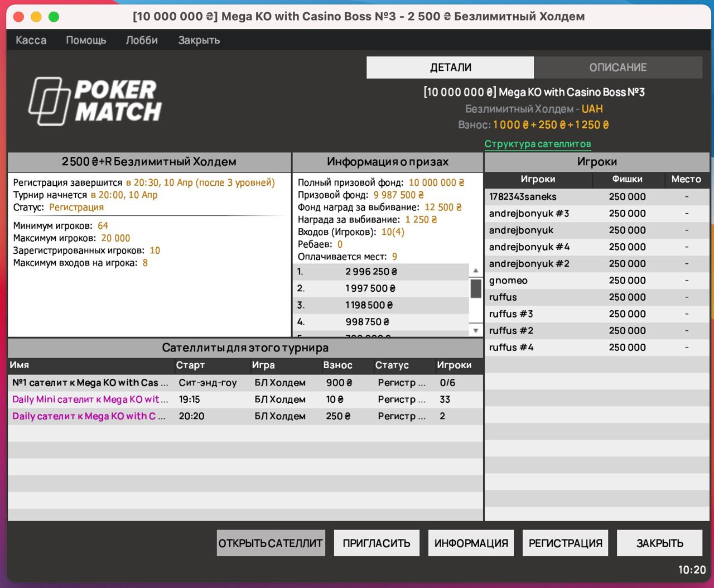The width and height of the screenshot is (714, 588).
Task: Click the prize list scrollbar thumb
Action: (476, 289)
